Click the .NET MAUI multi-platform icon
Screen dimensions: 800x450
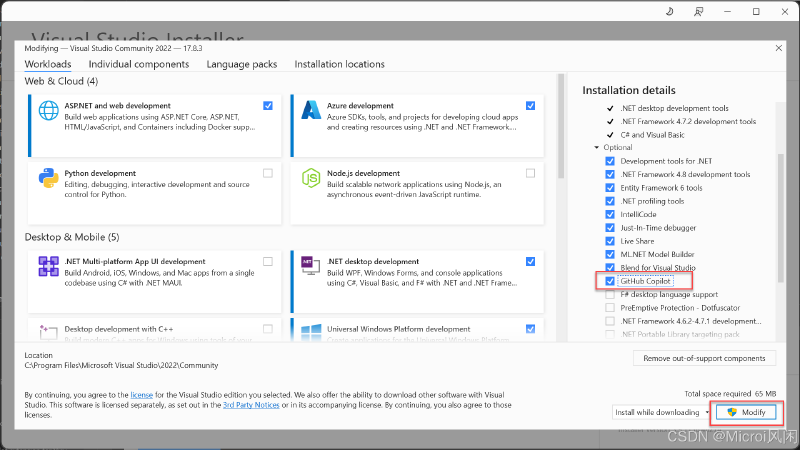pyautogui.click(x=48, y=266)
